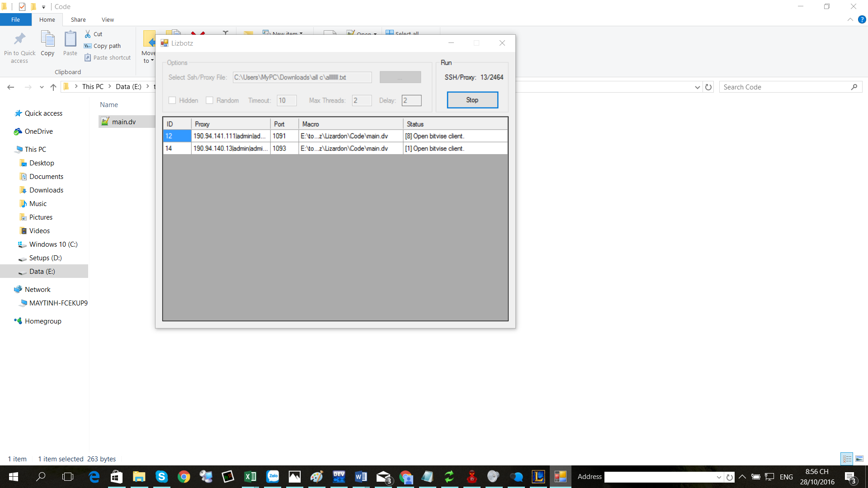Viewport: 868px width, 488px height.
Task: Switch to large icons view toggle
Action: 859,459
